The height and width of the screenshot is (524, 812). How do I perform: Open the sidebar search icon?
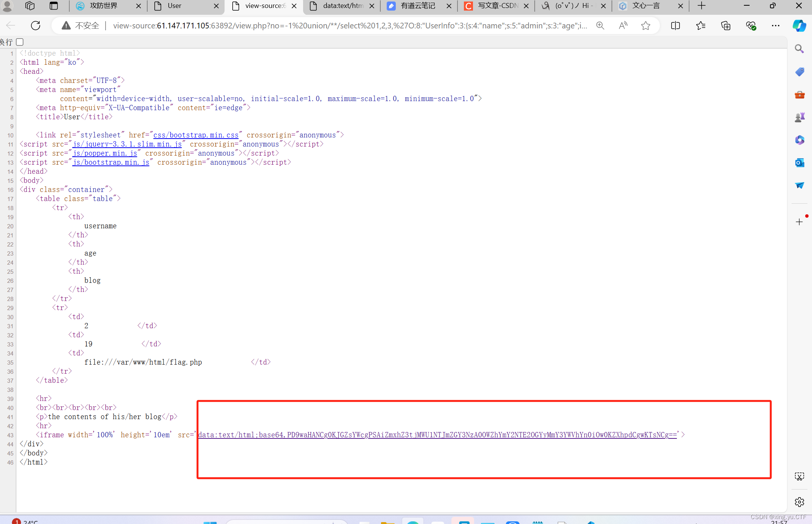click(x=799, y=49)
